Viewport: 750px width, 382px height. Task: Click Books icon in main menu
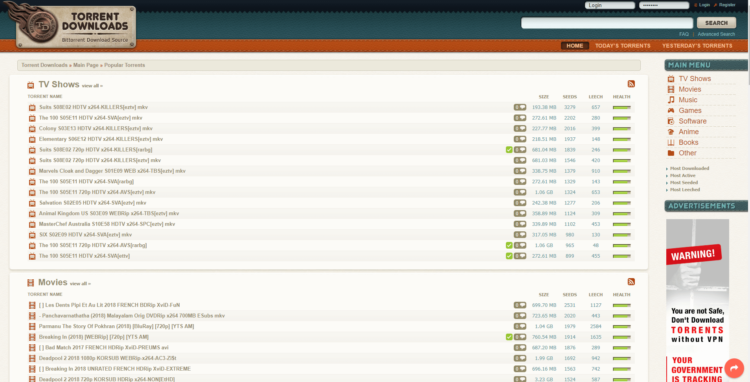(x=671, y=142)
